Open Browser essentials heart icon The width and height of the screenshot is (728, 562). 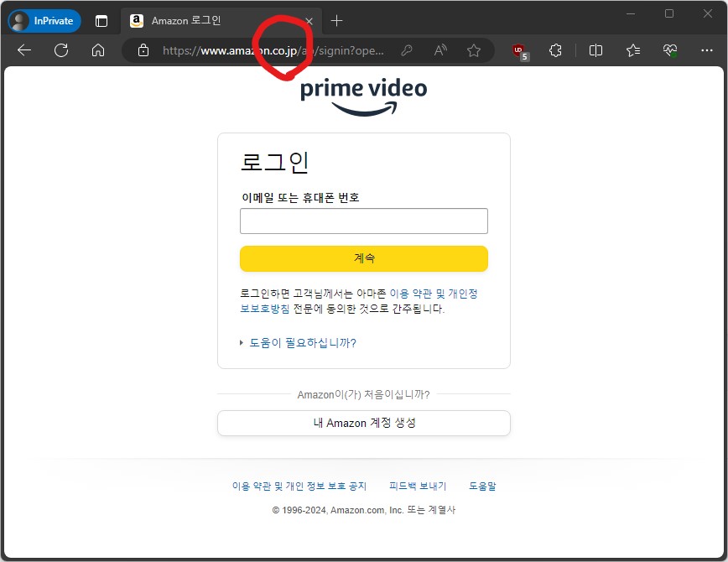[670, 50]
